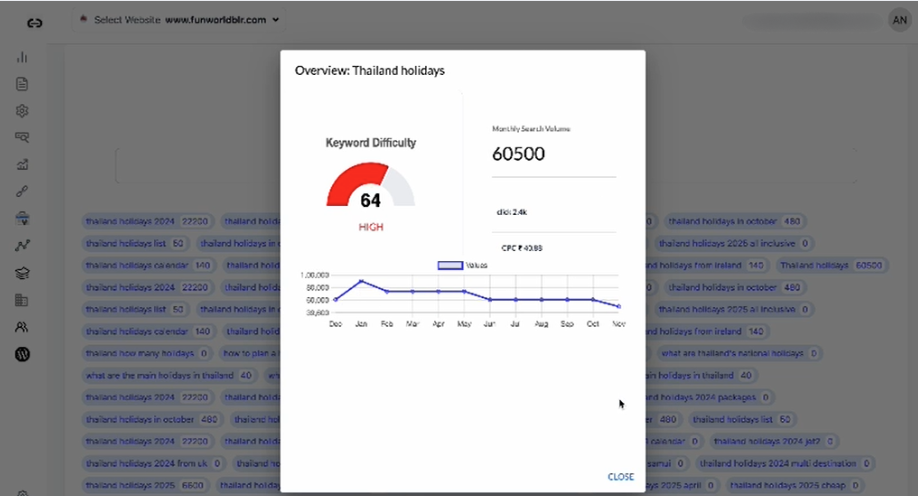Select the 'thailand holidays 2024 from uk' chip
Viewport: 918px width, 496px height.
(x=153, y=463)
